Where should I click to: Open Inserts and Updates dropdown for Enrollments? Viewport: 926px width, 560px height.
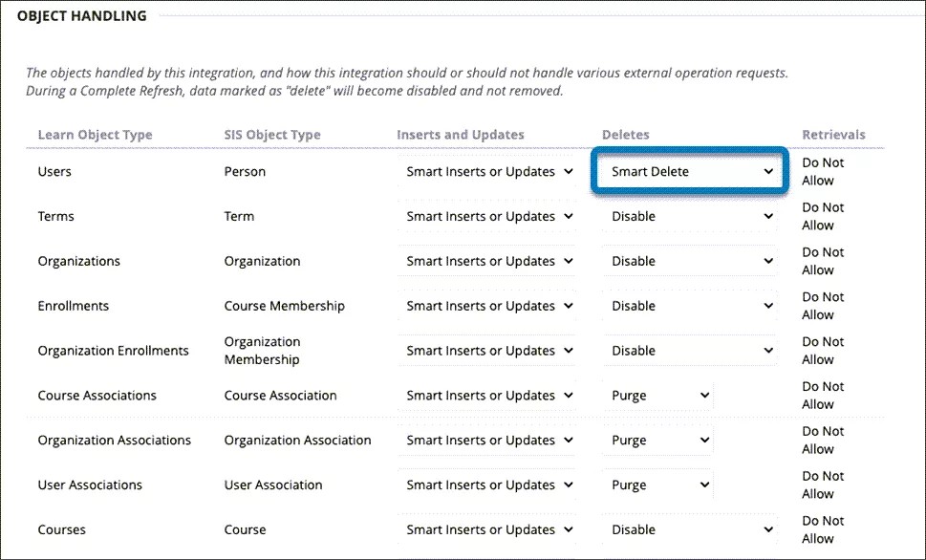(487, 306)
